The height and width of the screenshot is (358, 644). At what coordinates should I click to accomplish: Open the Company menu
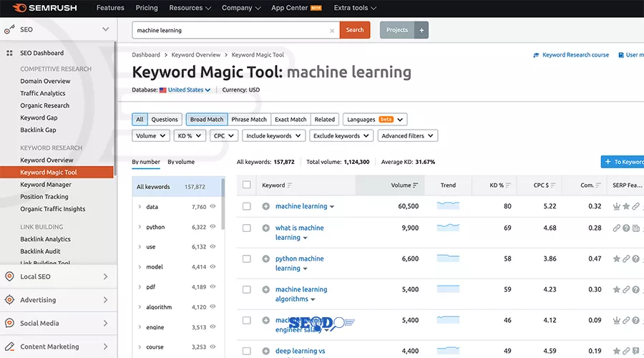click(241, 8)
